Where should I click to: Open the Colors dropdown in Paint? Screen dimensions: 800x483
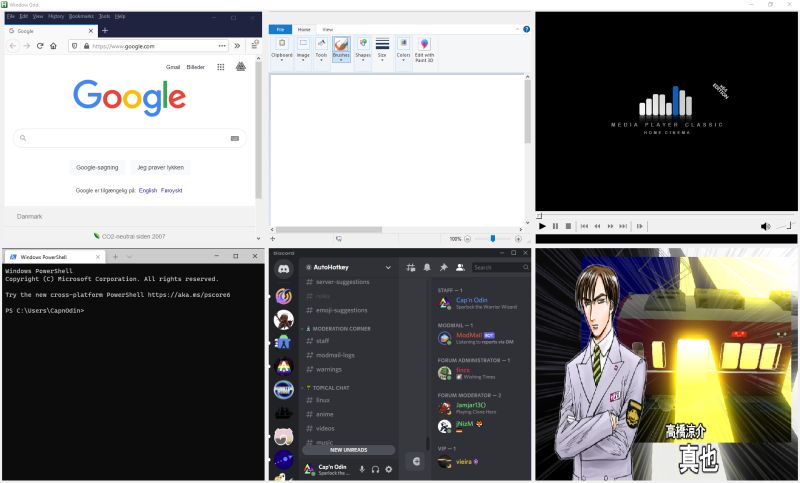(403, 50)
